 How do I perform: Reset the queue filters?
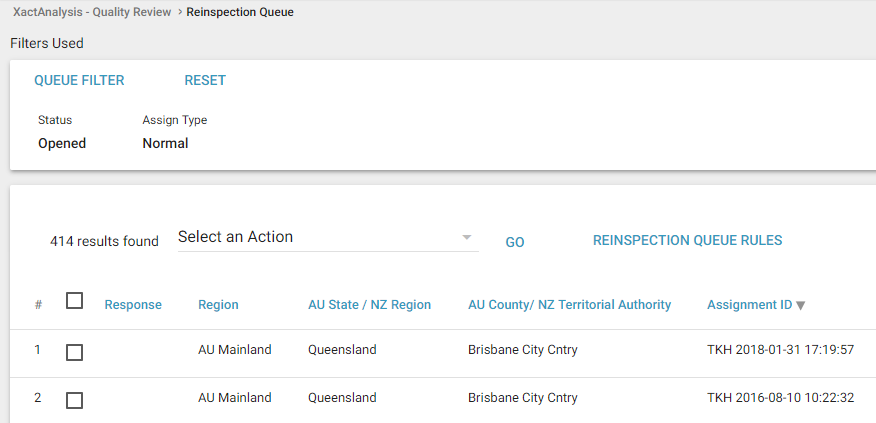click(205, 81)
